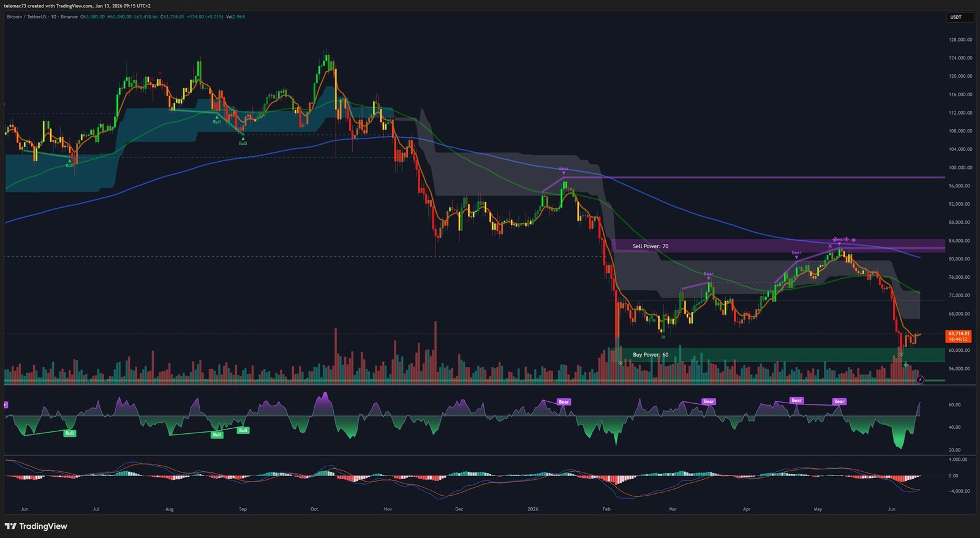The height and width of the screenshot is (538, 980).
Task: Select the orange 63,714.01 current price label
Action: 959,336
